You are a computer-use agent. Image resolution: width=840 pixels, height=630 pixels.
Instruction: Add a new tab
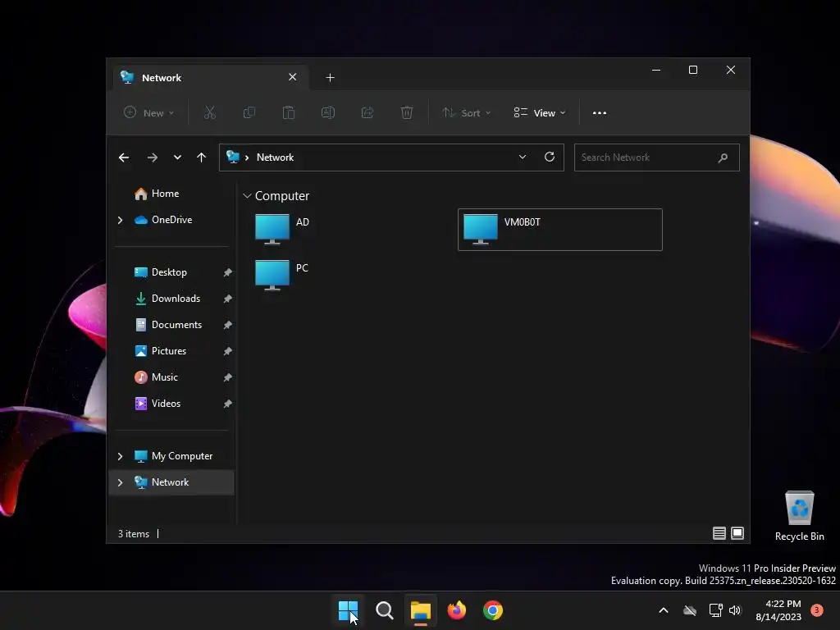[x=330, y=78]
